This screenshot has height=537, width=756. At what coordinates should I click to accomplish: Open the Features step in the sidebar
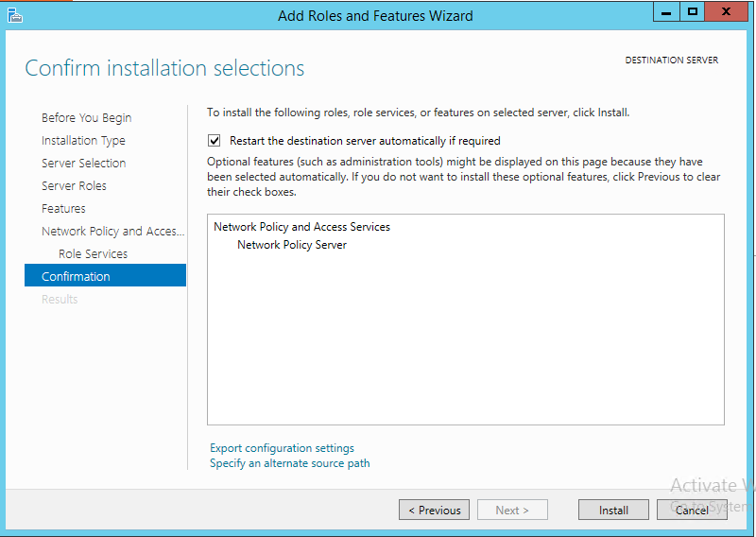tap(63, 209)
